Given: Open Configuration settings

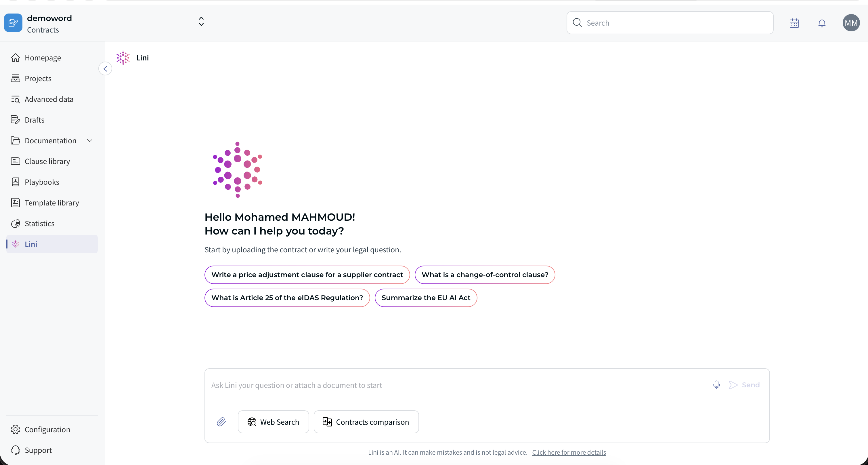Looking at the screenshot, I should pos(47,429).
